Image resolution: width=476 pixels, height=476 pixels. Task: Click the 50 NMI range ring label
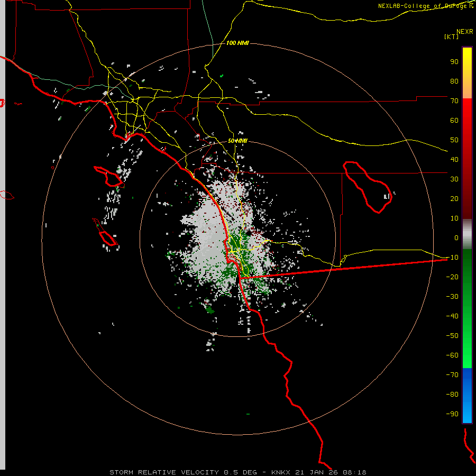(237, 141)
